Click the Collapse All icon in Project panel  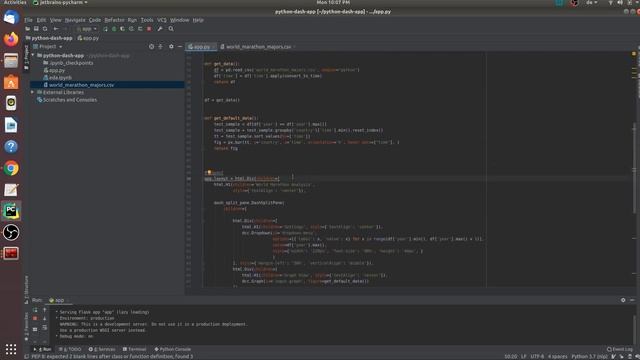click(160, 47)
